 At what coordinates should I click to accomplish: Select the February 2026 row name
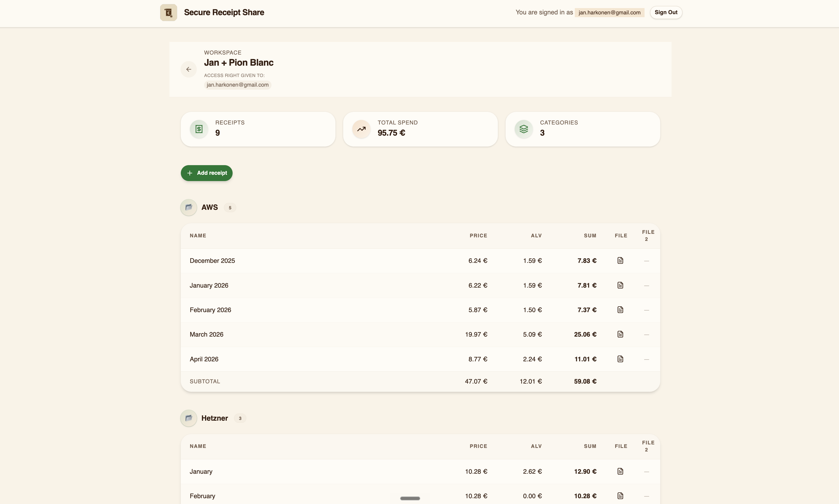pyautogui.click(x=210, y=310)
